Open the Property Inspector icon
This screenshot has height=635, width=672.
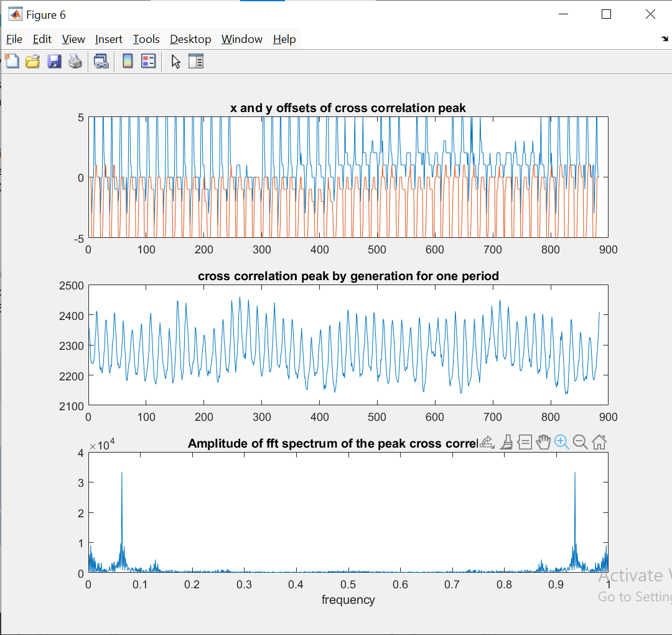coord(196,61)
